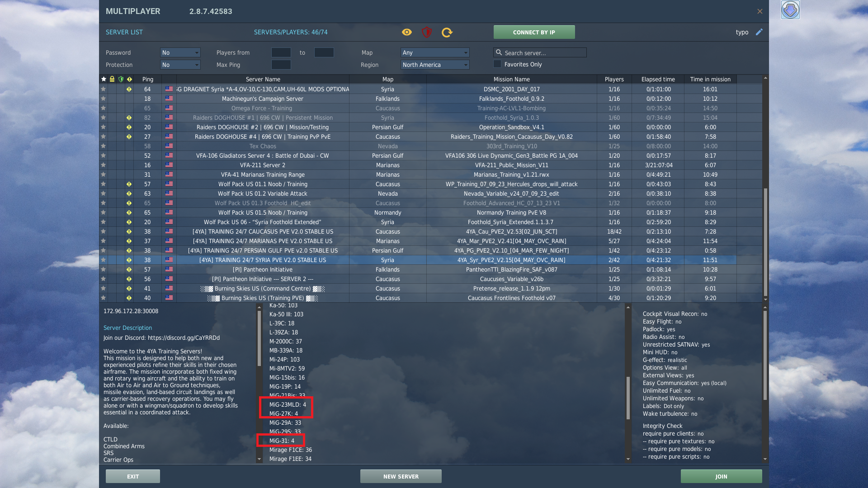Click the star icon in the table header

pos(104,79)
